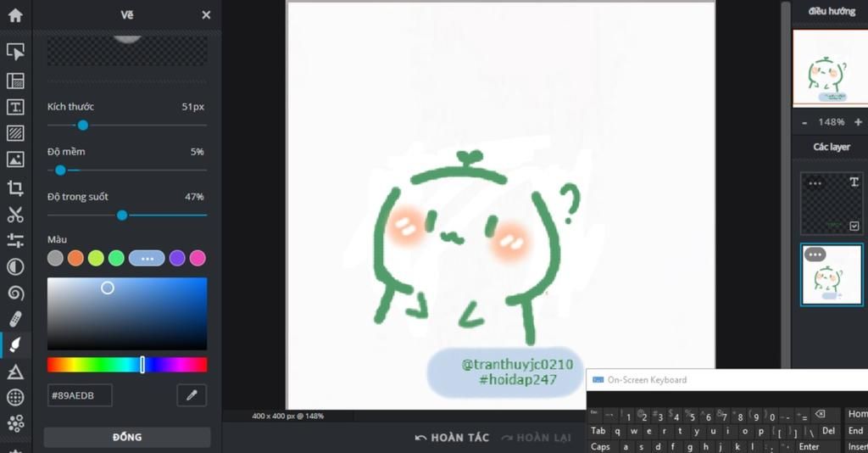Close the Vẽ panel
The image size is (868, 453).
coord(206,15)
